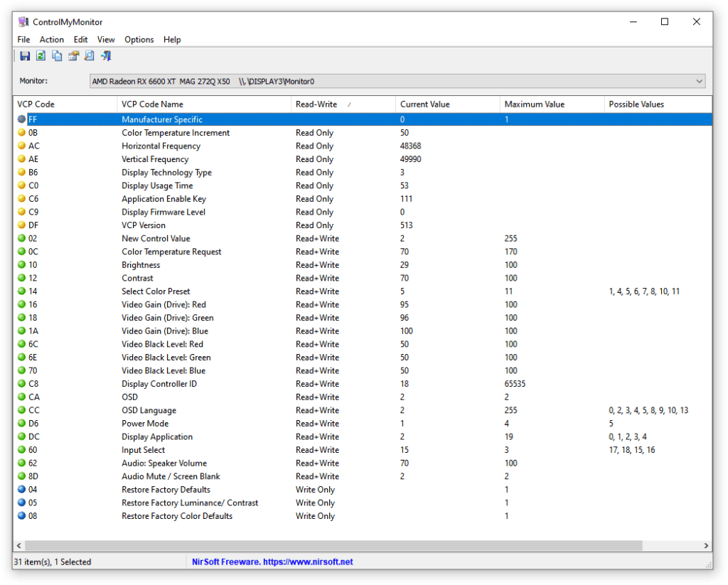Open the Help menu

[x=172, y=40]
